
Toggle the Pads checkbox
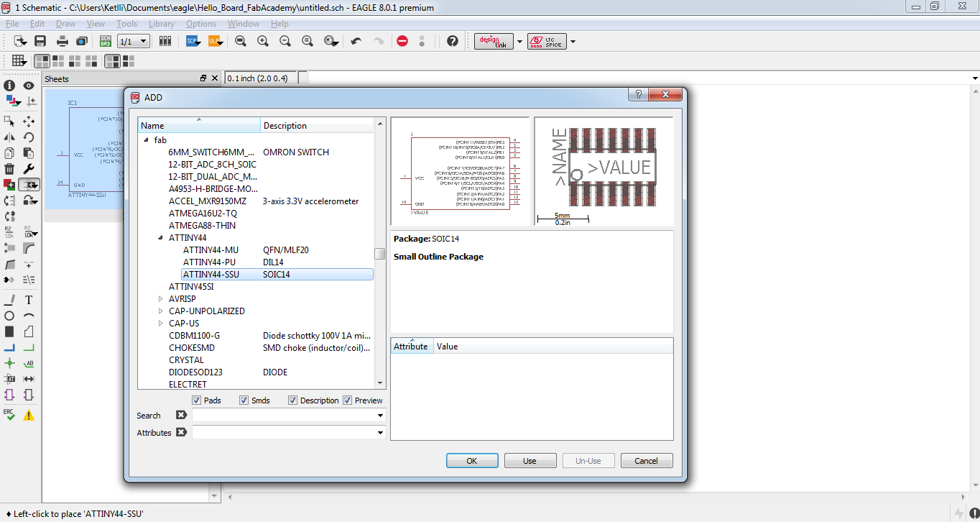[196, 400]
